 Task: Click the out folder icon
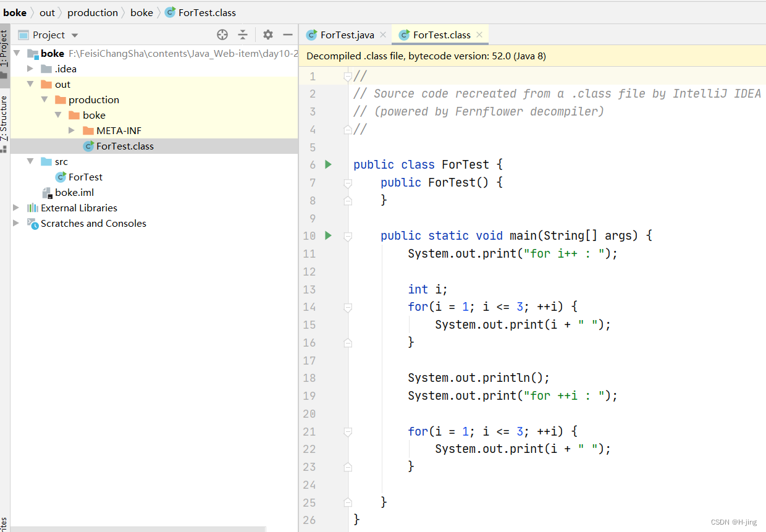[46, 84]
